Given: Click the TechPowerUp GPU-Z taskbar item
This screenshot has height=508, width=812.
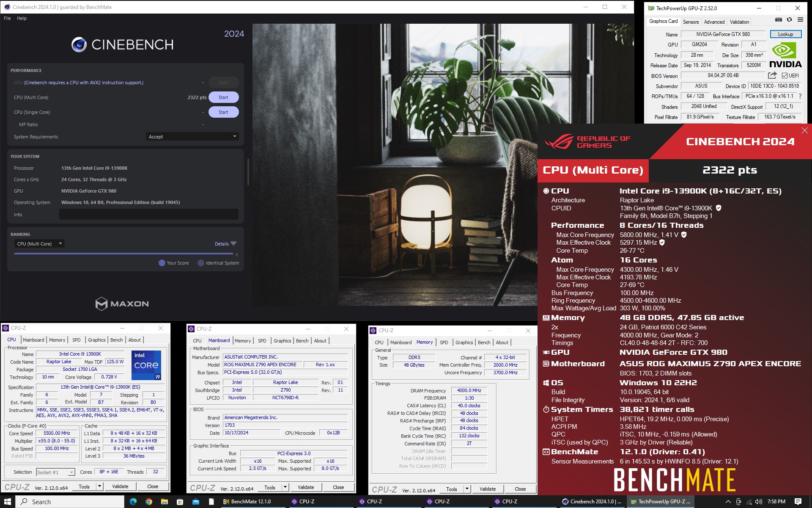Looking at the screenshot, I should pos(661,502).
